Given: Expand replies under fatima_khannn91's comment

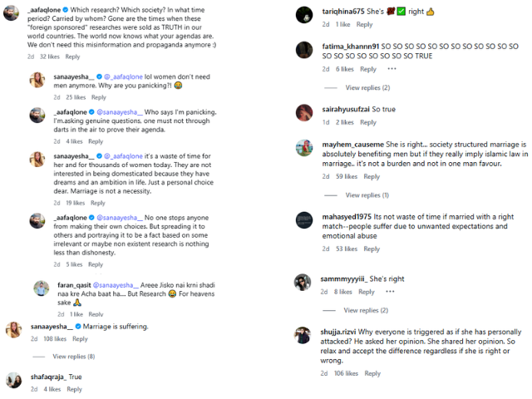Looking at the screenshot, I should [367, 87].
